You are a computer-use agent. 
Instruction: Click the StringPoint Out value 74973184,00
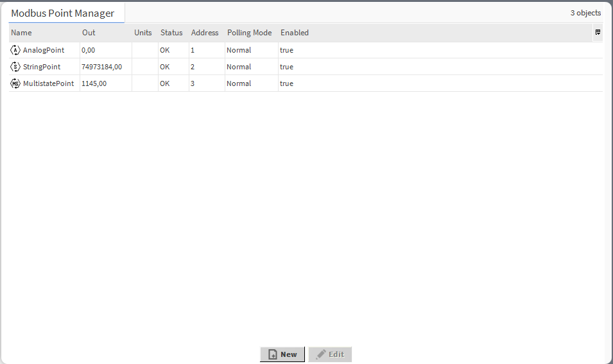pyautogui.click(x=101, y=67)
